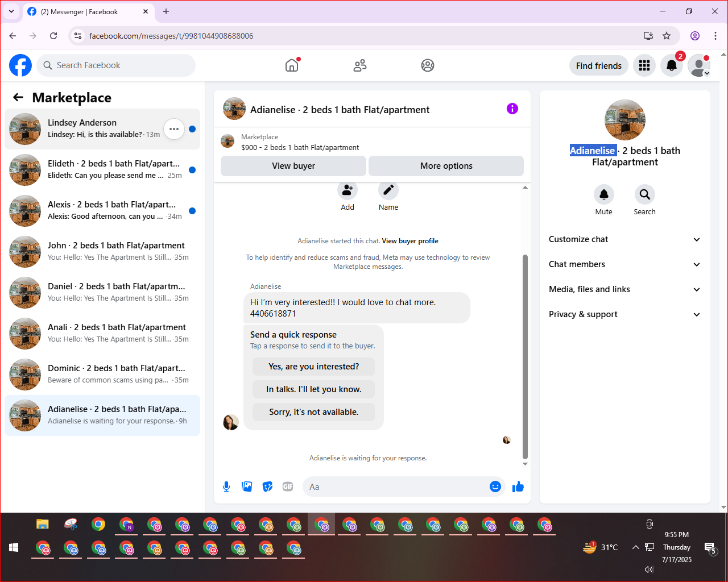
Task: Open Chrome menu three dots
Action: (715, 36)
